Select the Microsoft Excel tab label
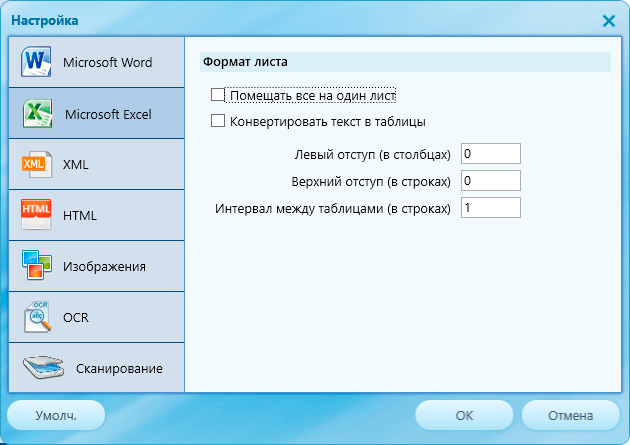The image size is (630, 445). tap(108, 114)
